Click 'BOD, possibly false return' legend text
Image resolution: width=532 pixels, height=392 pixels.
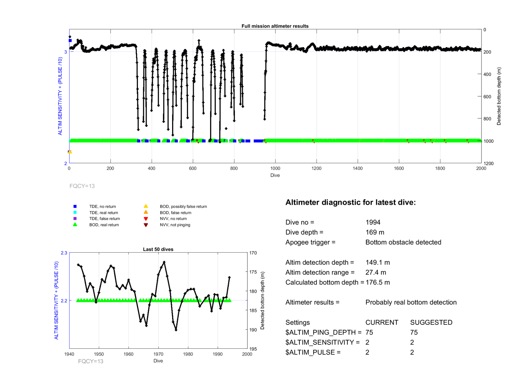pyautogui.click(x=183, y=207)
